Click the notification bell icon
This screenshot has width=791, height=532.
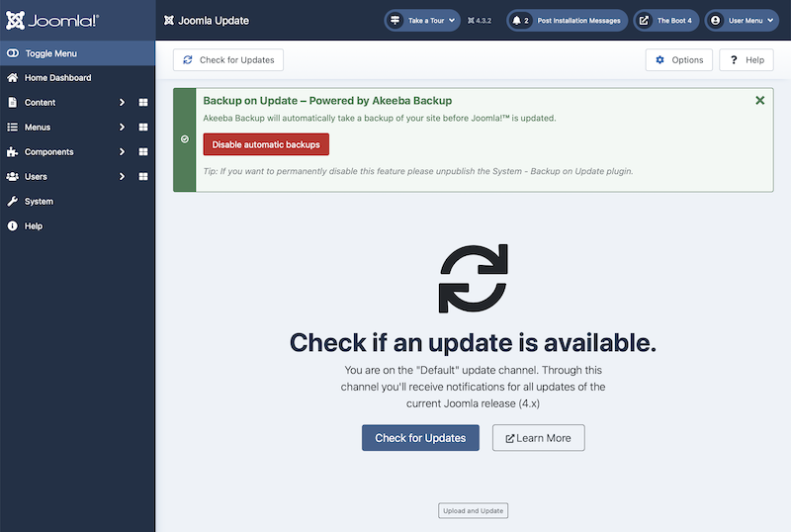point(516,21)
